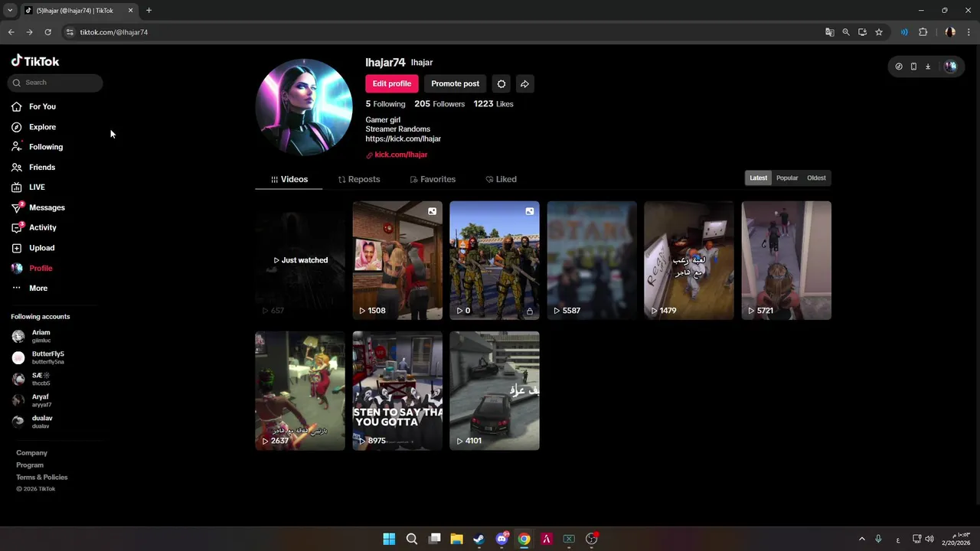Click the Chrome address bar URL

[114, 32]
